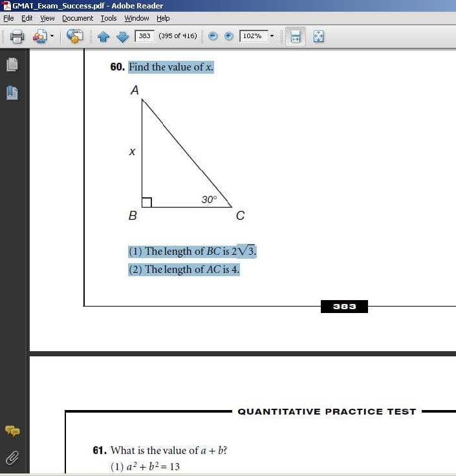This screenshot has width=456, height=476.
Task: Click the page number field showing 383
Action: tap(144, 36)
